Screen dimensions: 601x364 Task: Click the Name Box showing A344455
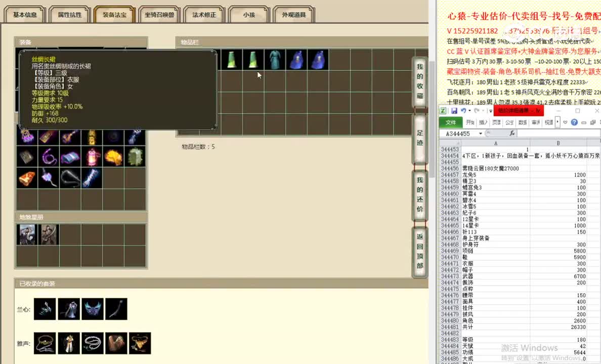click(458, 133)
